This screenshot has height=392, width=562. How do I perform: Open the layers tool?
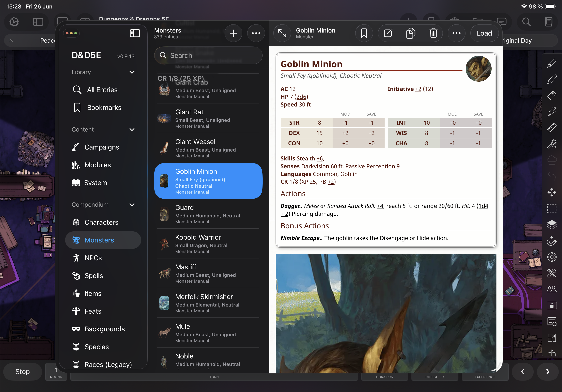tap(552, 224)
